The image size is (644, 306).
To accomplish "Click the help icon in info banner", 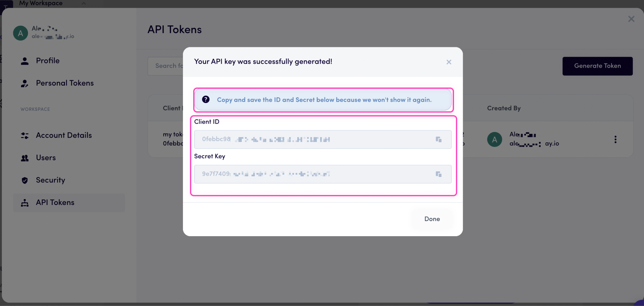I will 206,99.
